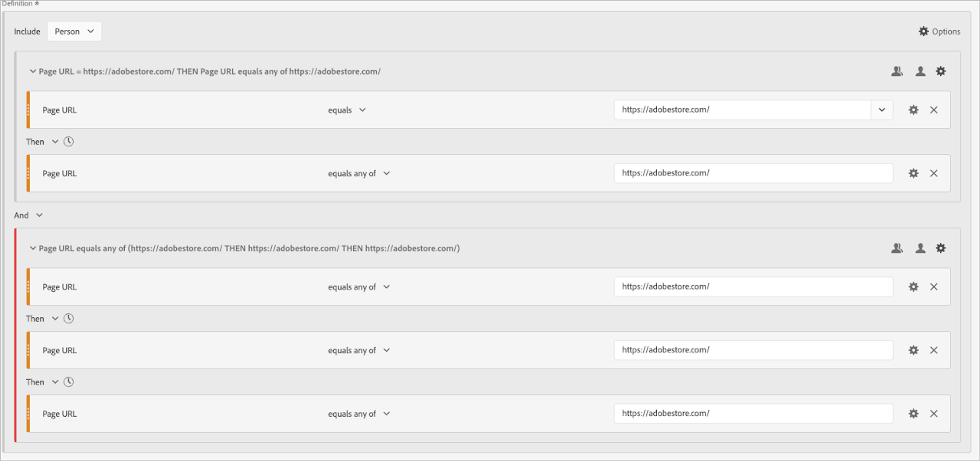This screenshot has width=980, height=461.
Task: Click the clock icon next to first Then
Action: (69, 141)
